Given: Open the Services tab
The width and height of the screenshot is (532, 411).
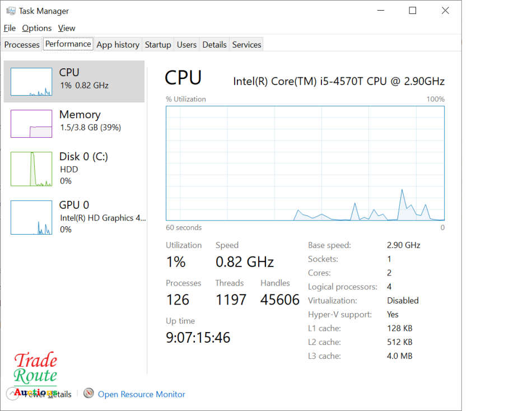Looking at the screenshot, I should pyautogui.click(x=246, y=44).
